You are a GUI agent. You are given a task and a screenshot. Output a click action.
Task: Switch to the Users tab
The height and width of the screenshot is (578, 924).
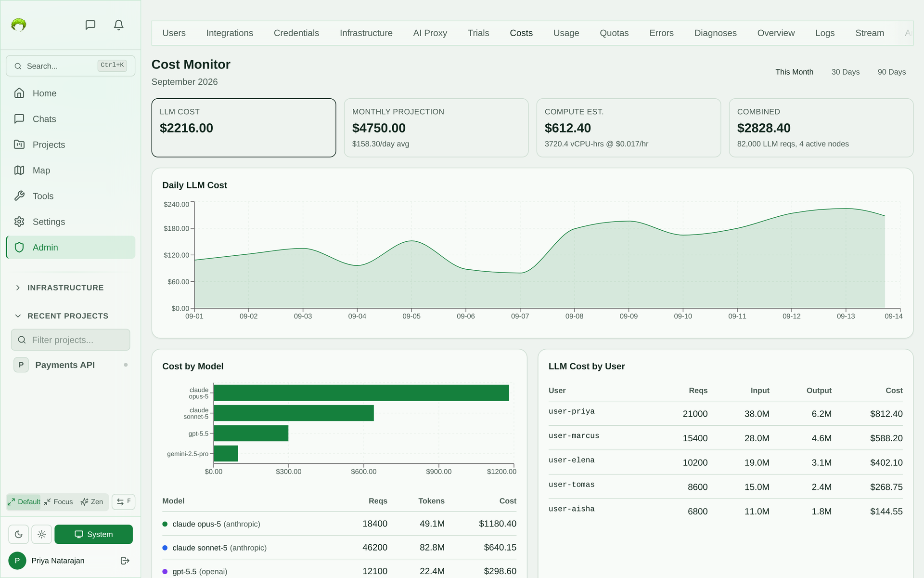pyautogui.click(x=174, y=33)
